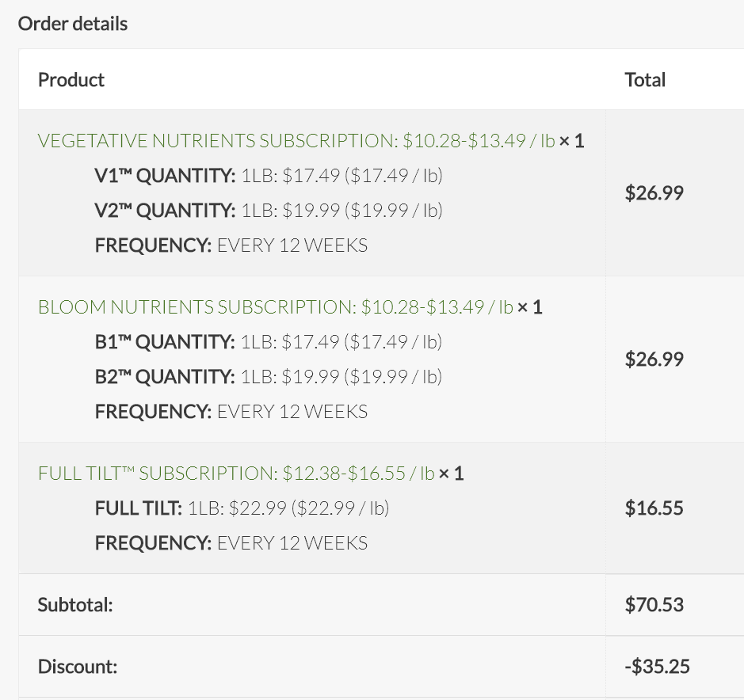Click the Subtotal amount $70.53
Image resolution: width=744 pixels, height=700 pixels.
654,605
